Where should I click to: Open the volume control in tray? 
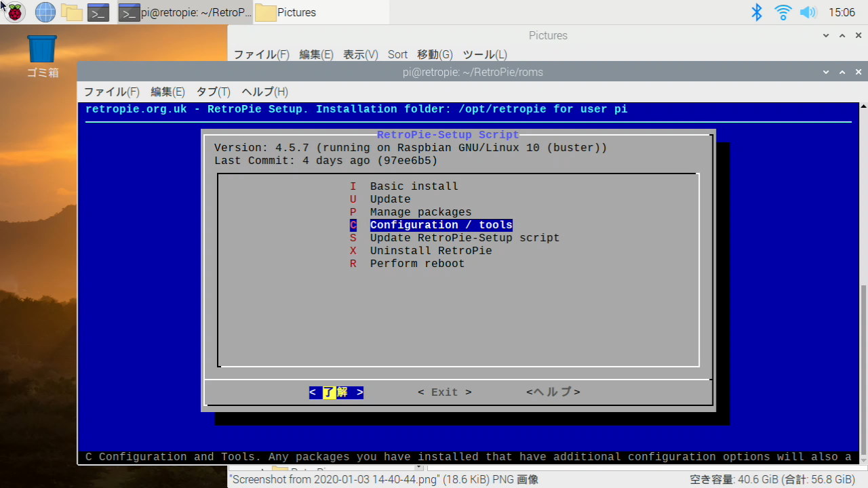(808, 12)
